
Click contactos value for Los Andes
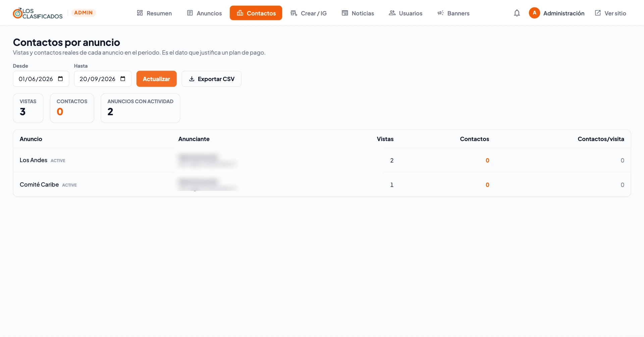(487, 160)
